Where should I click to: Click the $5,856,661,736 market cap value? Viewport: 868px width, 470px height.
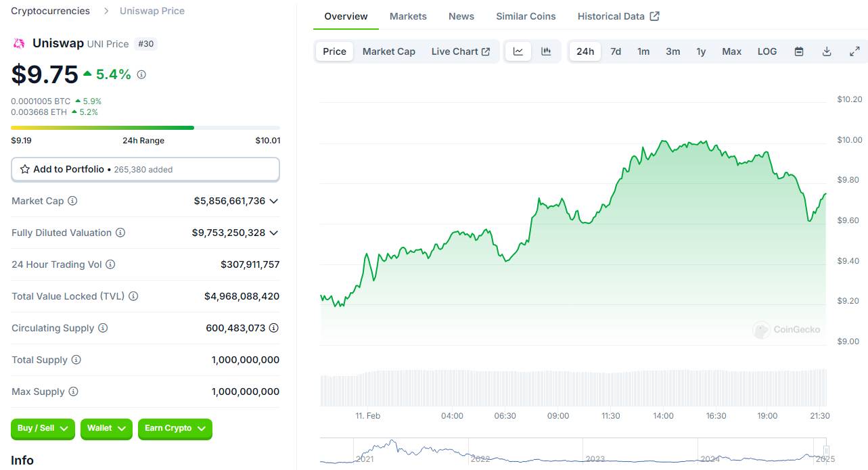(229, 201)
